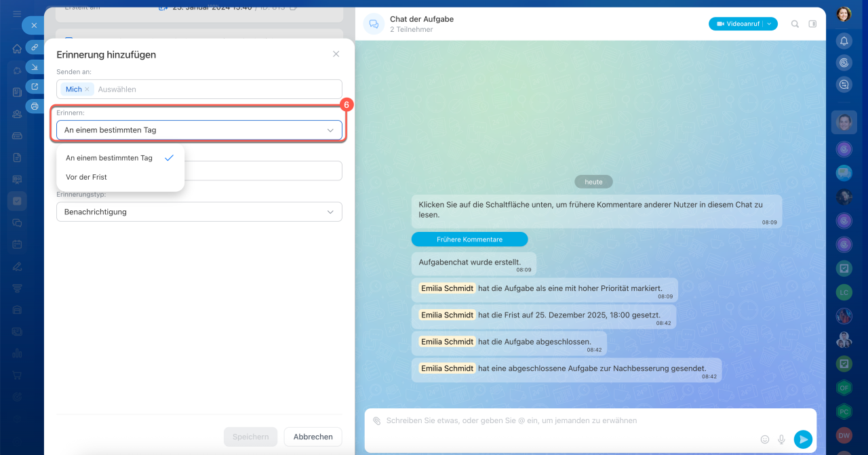Image resolution: width=868 pixels, height=455 pixels.
Task: Open the OF chat avatar
Action: click(x=844, y=388)
